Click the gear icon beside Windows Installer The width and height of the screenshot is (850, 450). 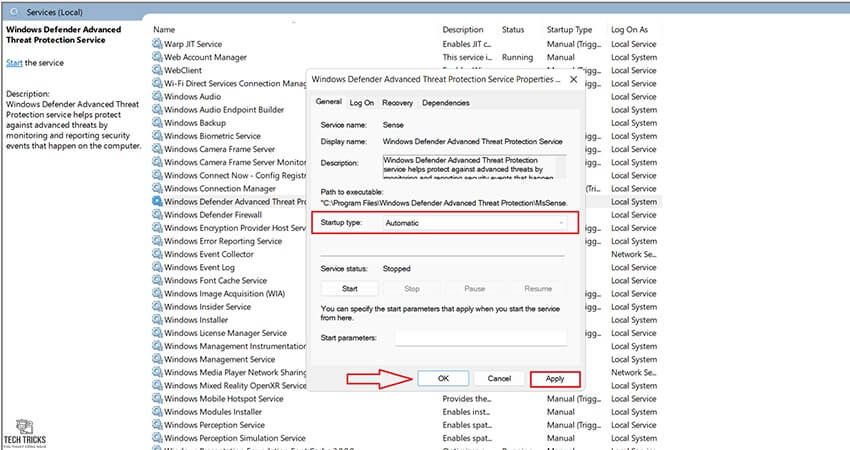coord(157,320)
